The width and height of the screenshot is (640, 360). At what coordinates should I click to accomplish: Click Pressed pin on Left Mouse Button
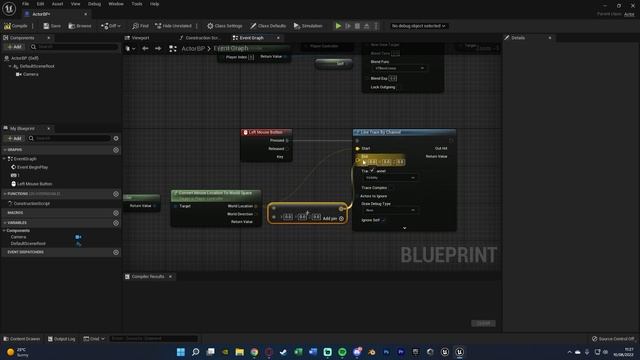click(287, 140)
